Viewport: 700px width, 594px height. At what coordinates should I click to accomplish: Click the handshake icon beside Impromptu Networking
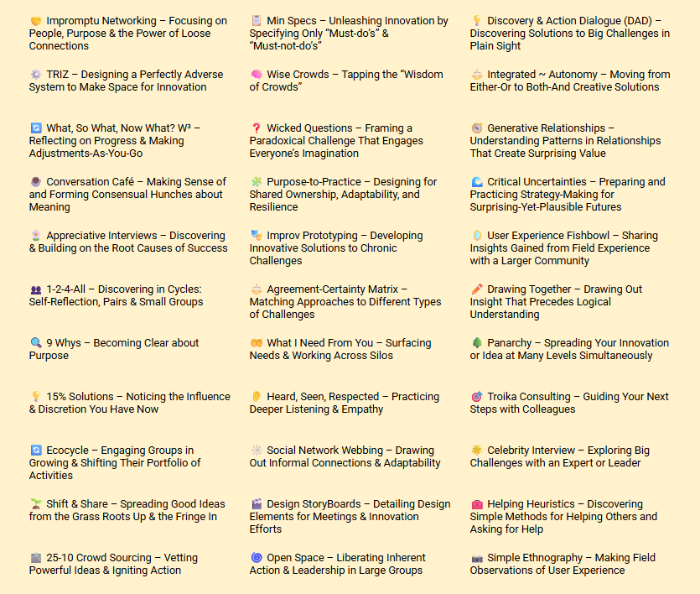(x=36, y=21)
